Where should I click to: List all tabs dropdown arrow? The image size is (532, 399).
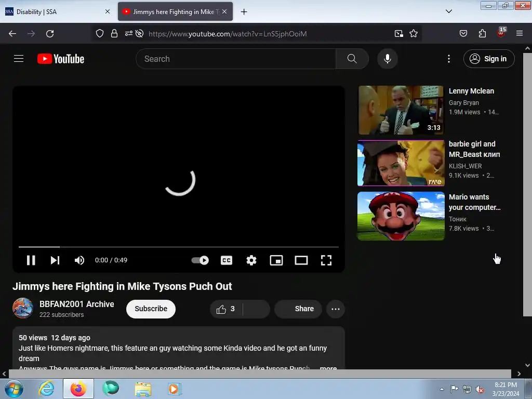(x=448, y=11)
